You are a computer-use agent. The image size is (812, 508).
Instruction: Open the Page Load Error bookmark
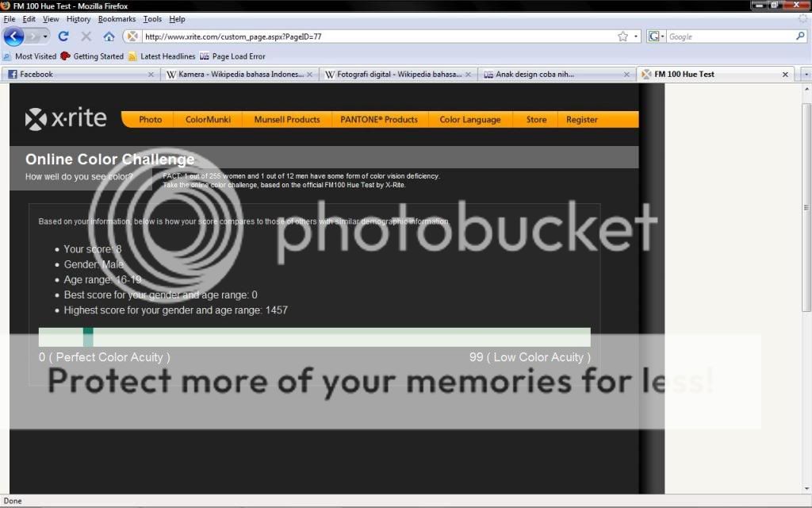click(232, 56)
